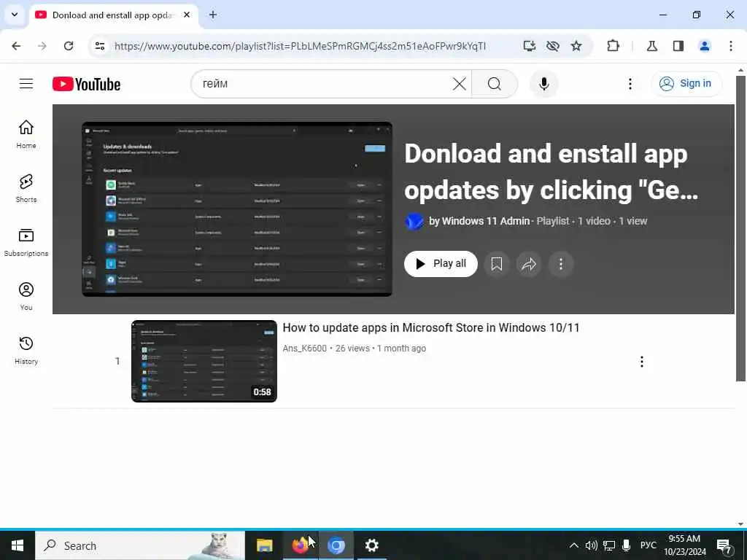
Task: Click taskbar Search box
Action: 140,545
